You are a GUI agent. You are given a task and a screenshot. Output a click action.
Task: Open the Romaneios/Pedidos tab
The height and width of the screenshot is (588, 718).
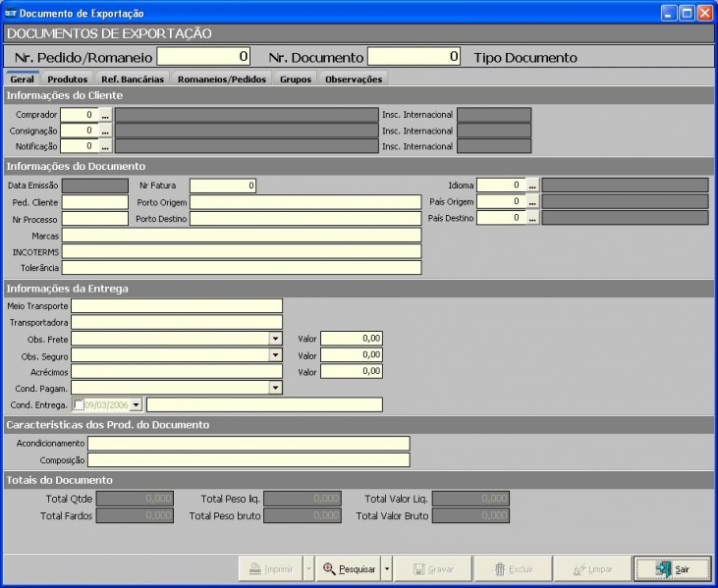click(221, 80)
